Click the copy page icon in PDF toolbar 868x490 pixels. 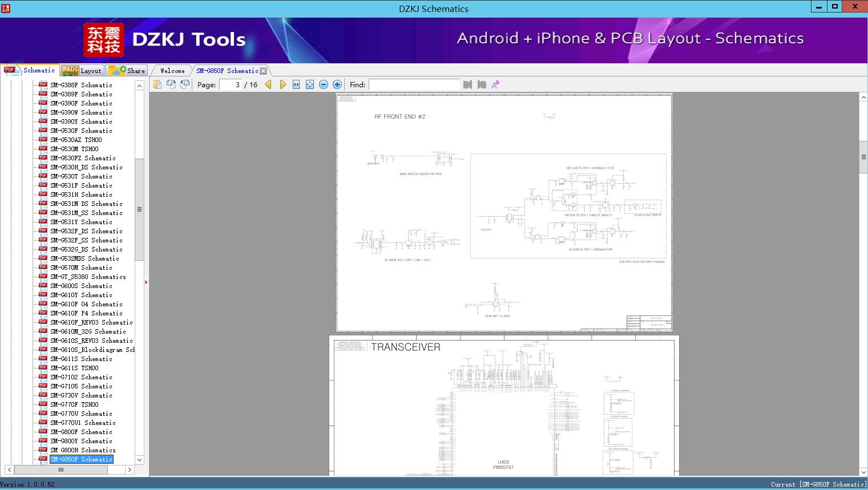coord(158,84)
